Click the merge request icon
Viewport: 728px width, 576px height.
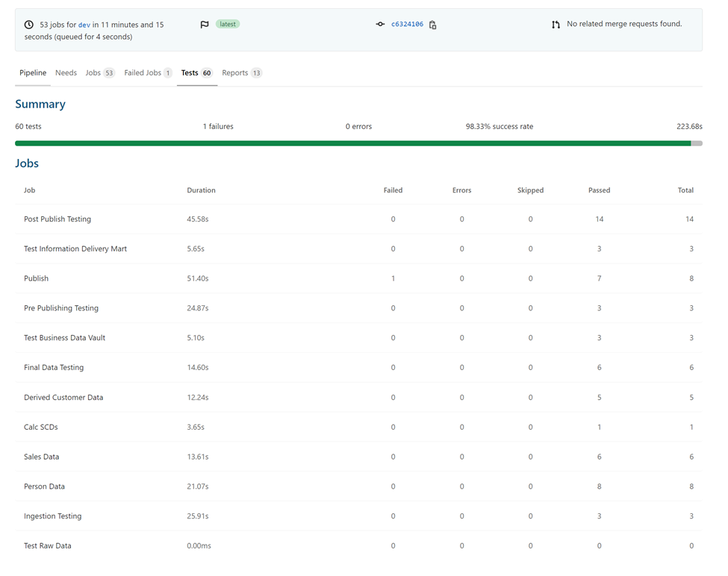click(x=556, y=25)
